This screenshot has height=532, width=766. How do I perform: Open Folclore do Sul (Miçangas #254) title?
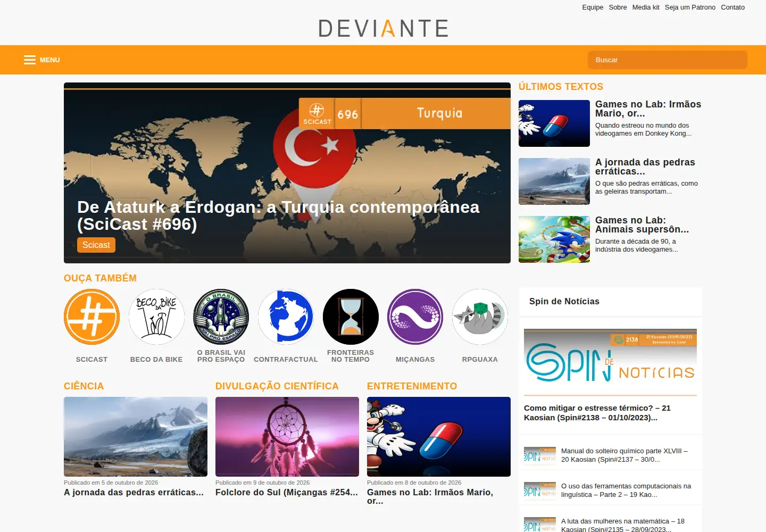click(x=287, y=493)
